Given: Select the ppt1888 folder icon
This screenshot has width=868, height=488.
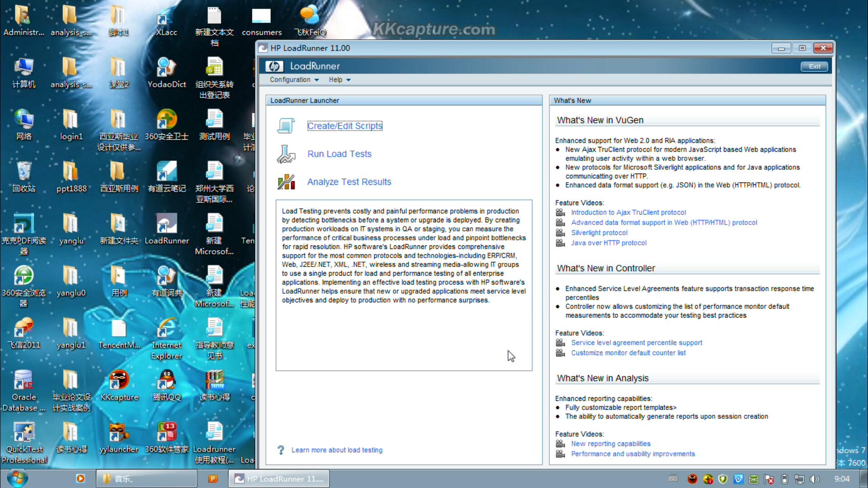Looking at the screenshot, I should coord(71,171).
